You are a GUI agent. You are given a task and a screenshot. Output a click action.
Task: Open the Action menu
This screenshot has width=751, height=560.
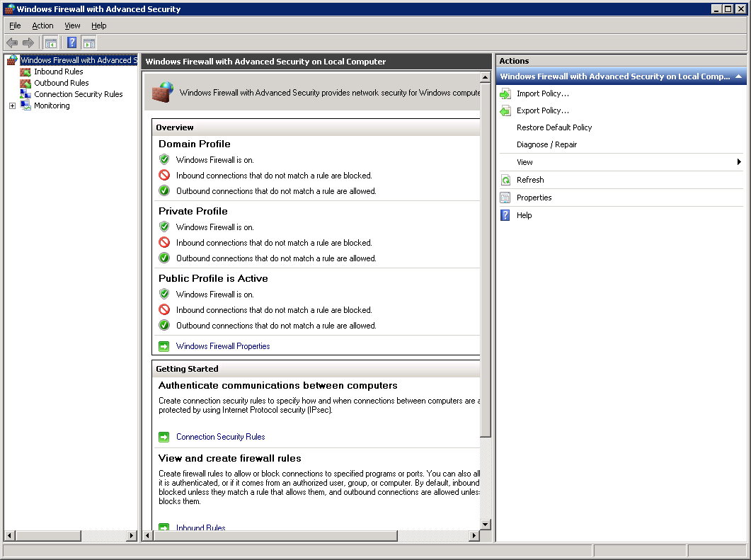click(x=42, y=26)
